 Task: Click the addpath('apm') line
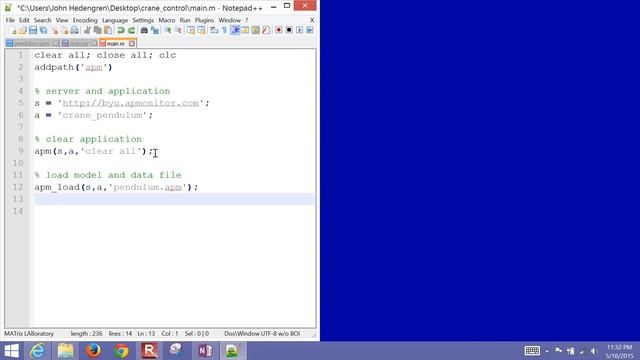73,67
